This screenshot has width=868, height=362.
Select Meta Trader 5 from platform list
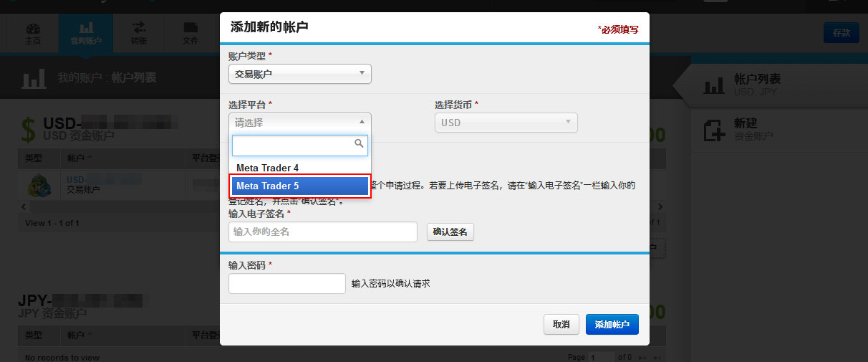pyautogui.click(x=300, y=186)
